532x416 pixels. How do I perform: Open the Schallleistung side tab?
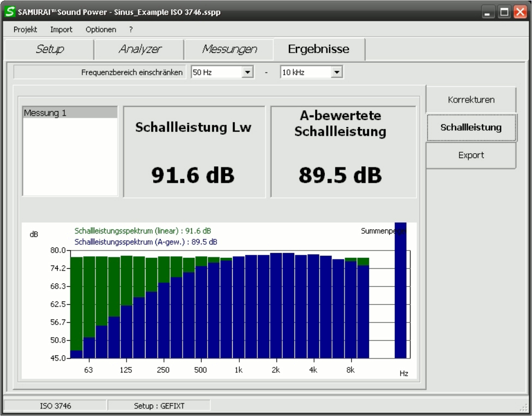click(x=471, y=128)
